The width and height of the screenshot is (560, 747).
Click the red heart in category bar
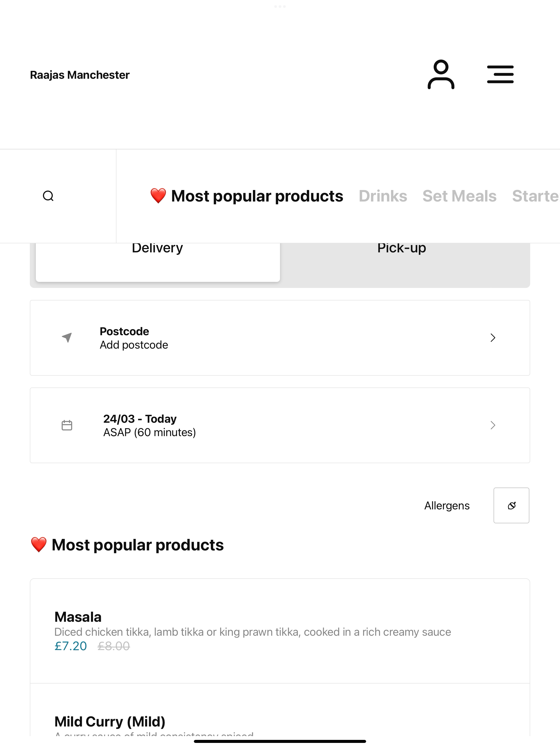click(158, 196)
